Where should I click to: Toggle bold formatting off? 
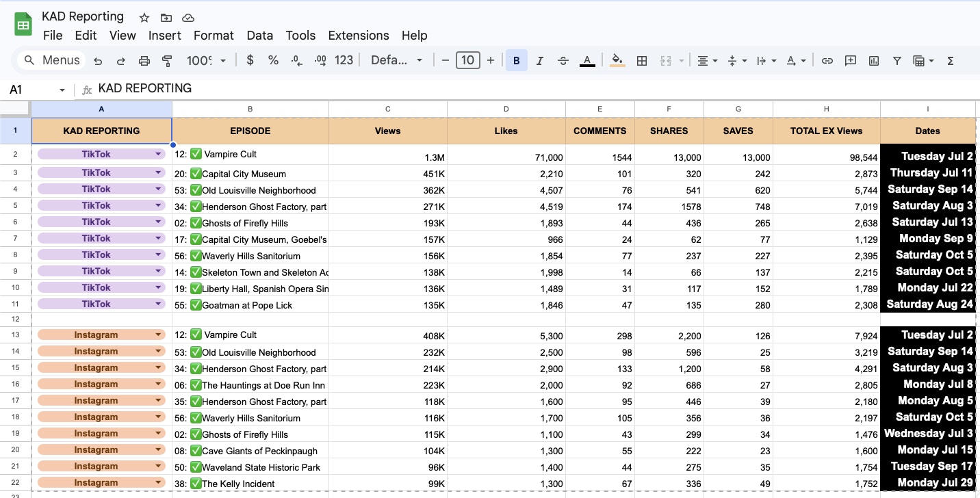click(x=516, y=61)
